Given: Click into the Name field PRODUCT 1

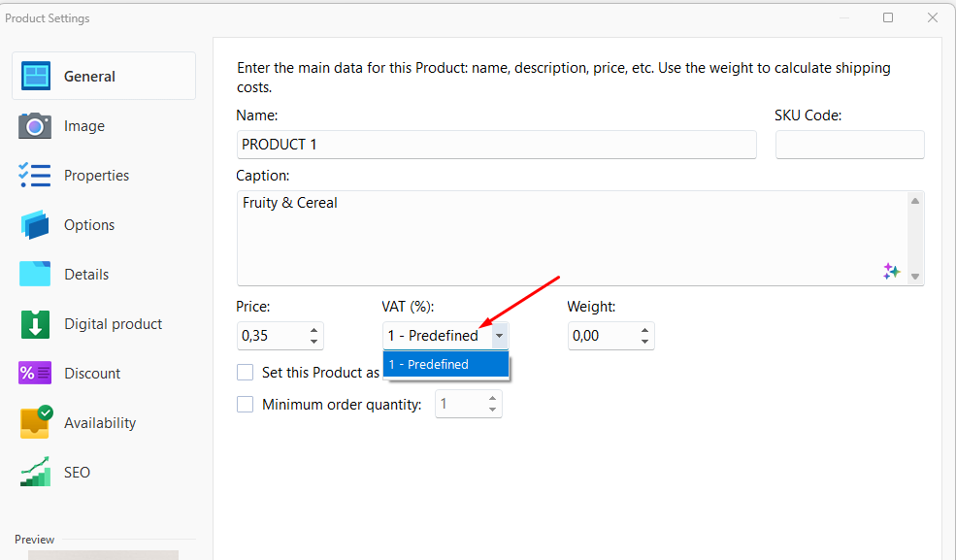Looking at the screenshot, I should [x=496, y=145].
